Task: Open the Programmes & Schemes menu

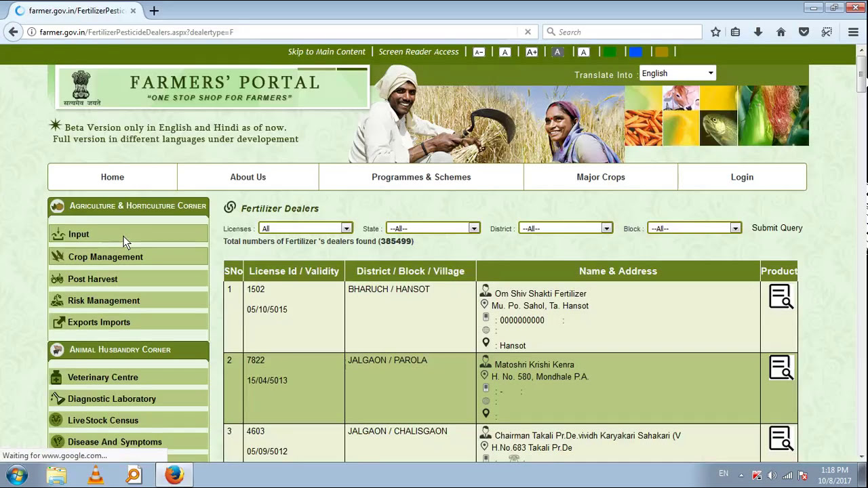Action: tap(421, 177)
